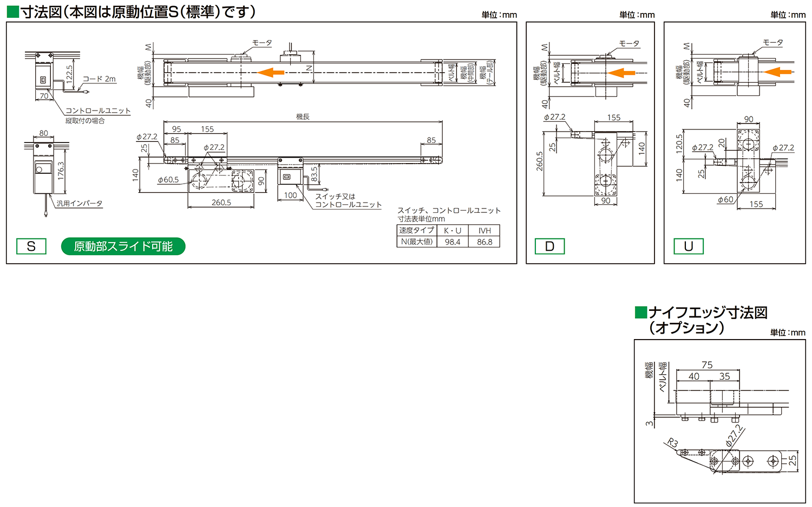The height and width of the screenshot is (507, 812).
Task: Click the '縦取付の場合' label
Action: tap(85, 121)
